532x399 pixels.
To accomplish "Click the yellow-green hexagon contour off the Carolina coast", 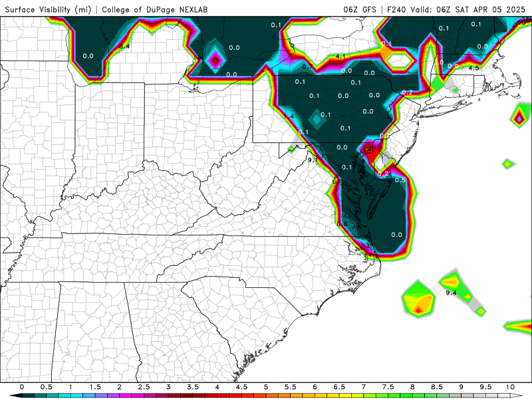I will tap(419, 300).
